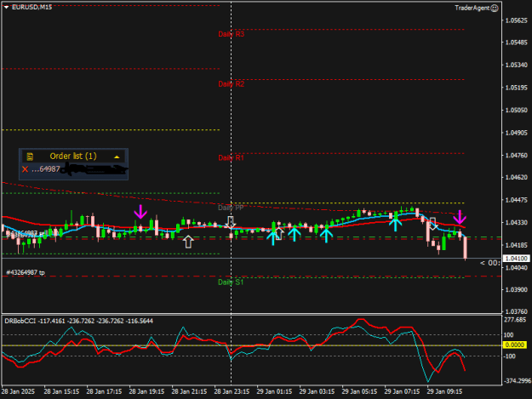This screenshot has height=399, width=532.
Task: Click the 29 Jan 09:15 time label
Action: point(444,391)
